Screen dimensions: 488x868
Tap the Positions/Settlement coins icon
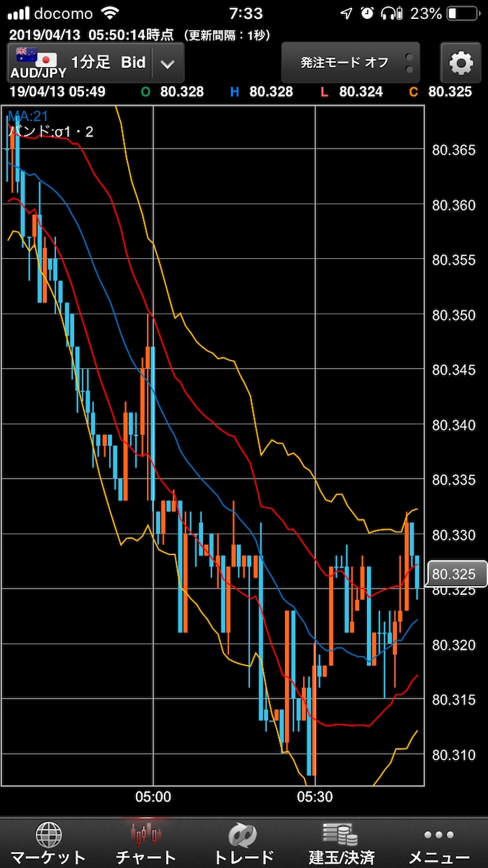pos(340,834)
